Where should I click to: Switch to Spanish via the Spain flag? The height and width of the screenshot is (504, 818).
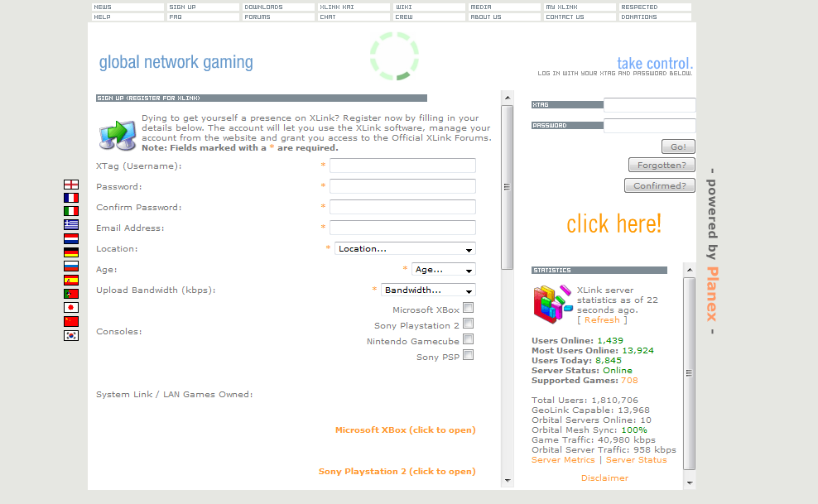point(71,281)
